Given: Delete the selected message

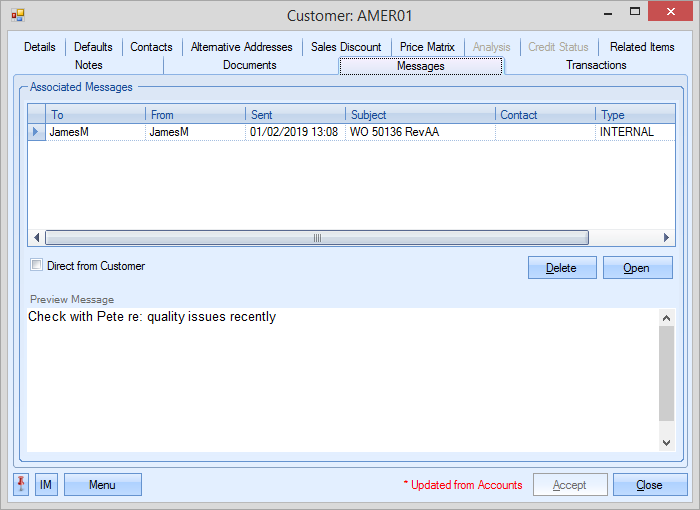Looking at the screenshot, I should click(x=561, y=268).
